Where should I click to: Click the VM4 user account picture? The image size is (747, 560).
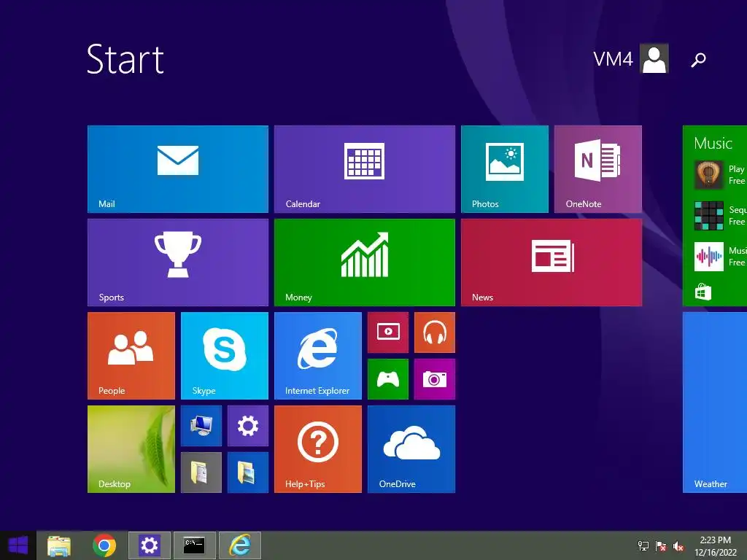click(x=654, y=58)
